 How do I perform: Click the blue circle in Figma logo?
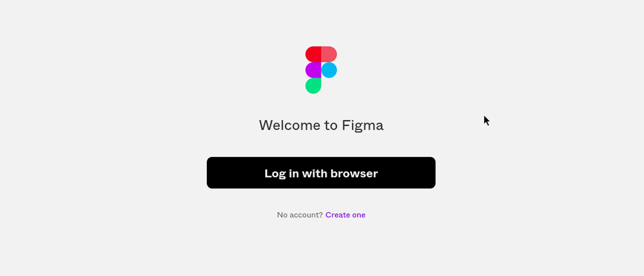tap(329, 70)
